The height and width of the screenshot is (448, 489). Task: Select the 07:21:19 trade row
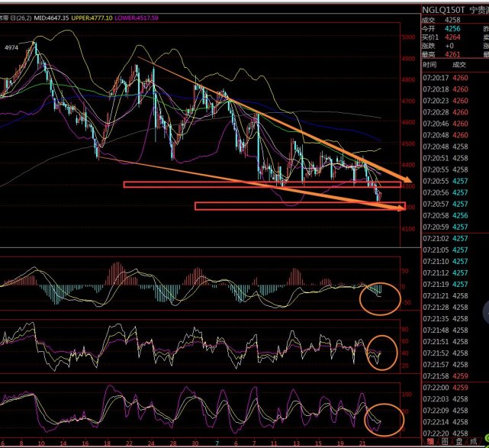(446, 284)
